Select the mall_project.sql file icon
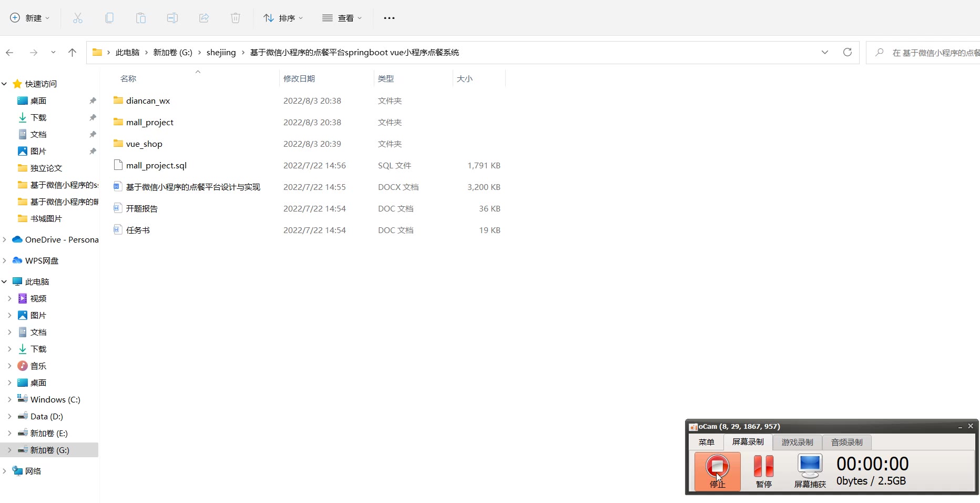 tap(118, 165)
